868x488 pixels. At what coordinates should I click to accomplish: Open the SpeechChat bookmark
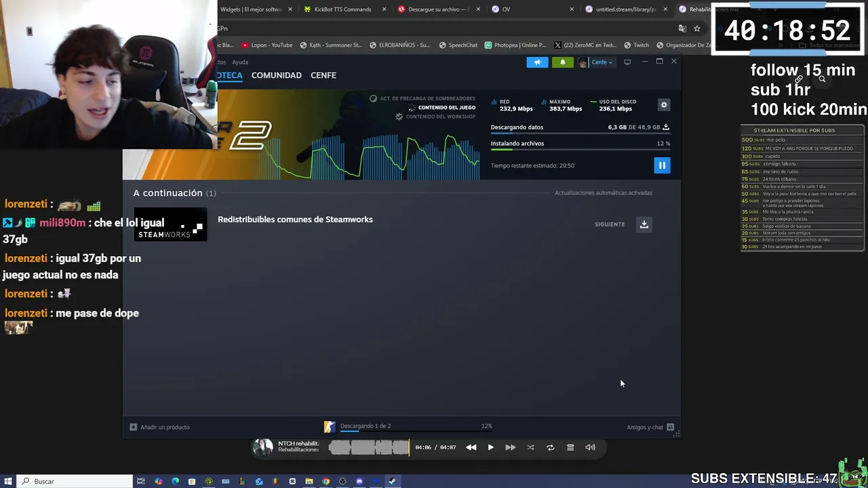point(458,45)
